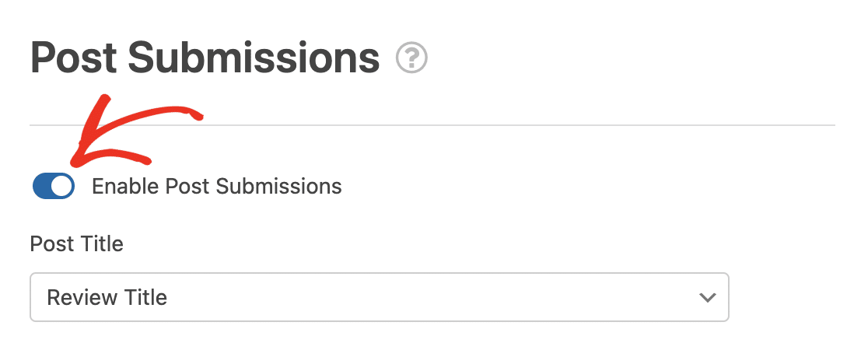Screen dimensions: 868x350
Task: Show help for Post Submissions heading
Action: pos(411,58)
